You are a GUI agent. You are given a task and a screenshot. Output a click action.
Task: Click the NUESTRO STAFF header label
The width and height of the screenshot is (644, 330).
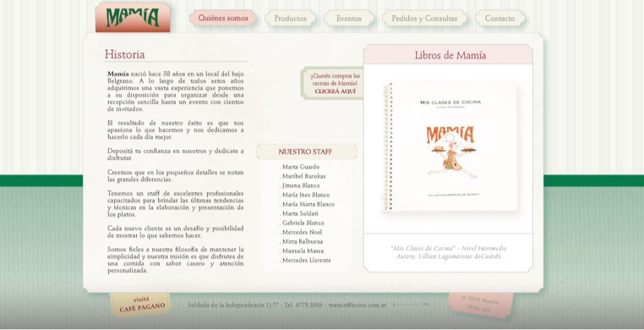[x=305, y=151]
